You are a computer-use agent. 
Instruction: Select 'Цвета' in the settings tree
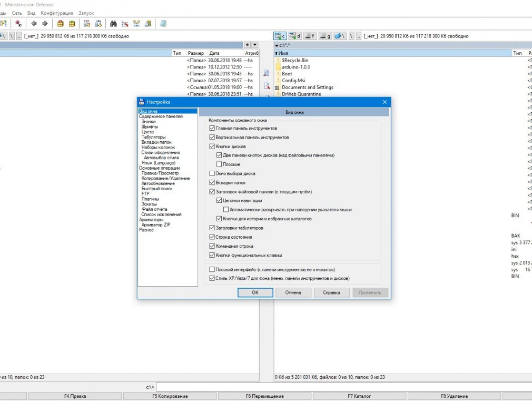147,132
